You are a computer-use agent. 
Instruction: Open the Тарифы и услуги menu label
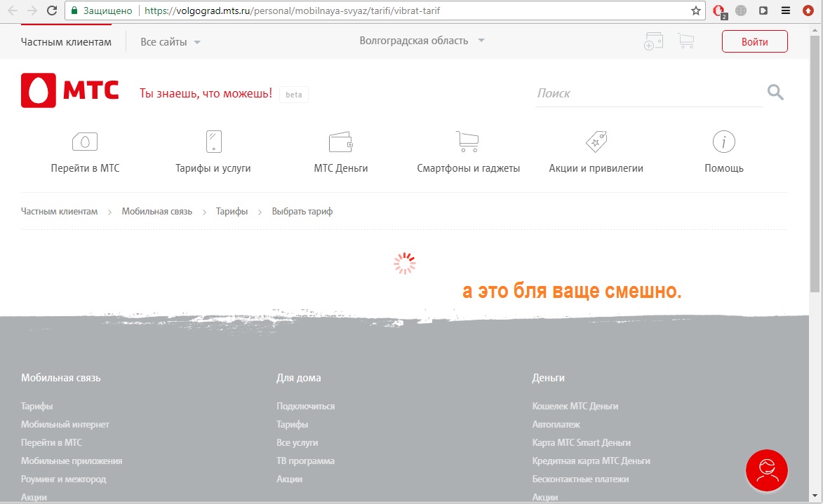(213, 168)
